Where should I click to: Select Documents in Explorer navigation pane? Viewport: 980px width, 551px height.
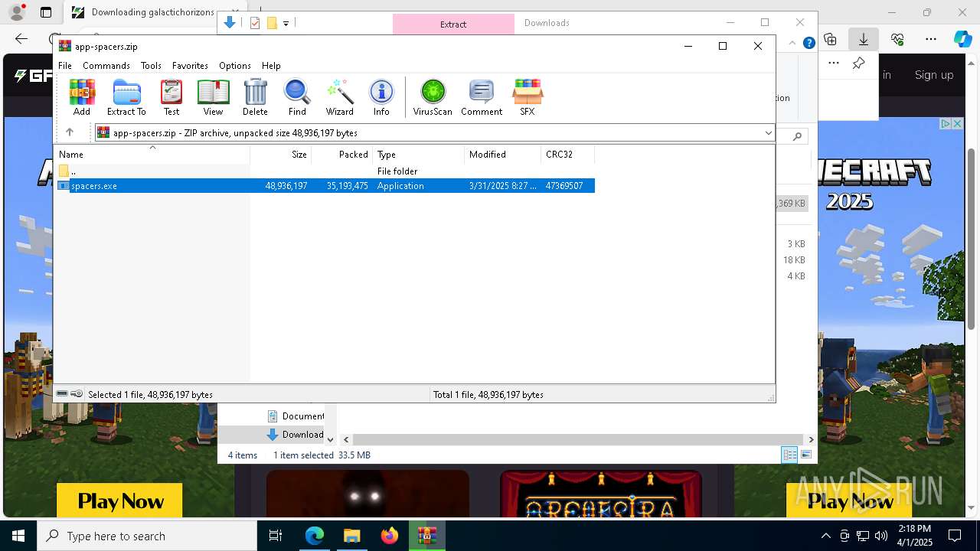click(x=296, y=416)
